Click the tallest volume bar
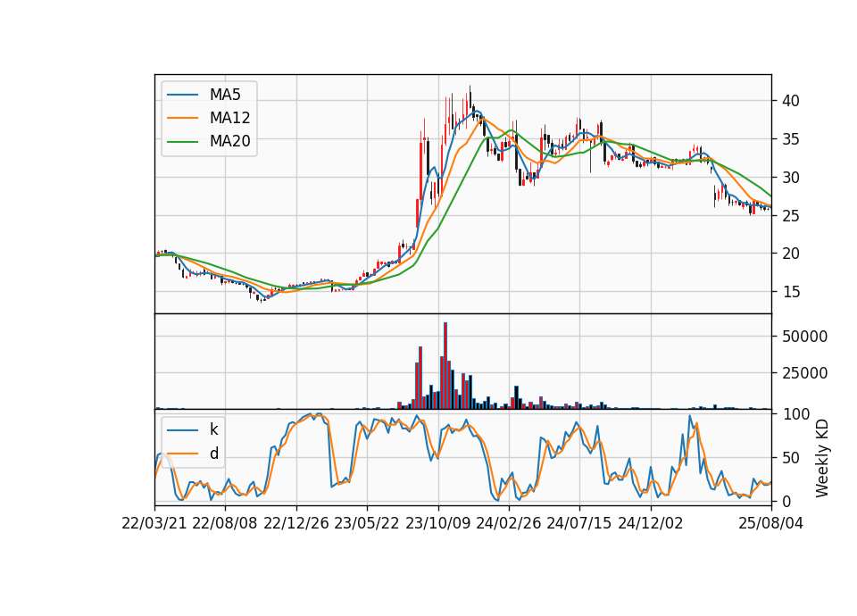Image resolution: width=857 pixels, height=616 pixels. click(445, 366)
